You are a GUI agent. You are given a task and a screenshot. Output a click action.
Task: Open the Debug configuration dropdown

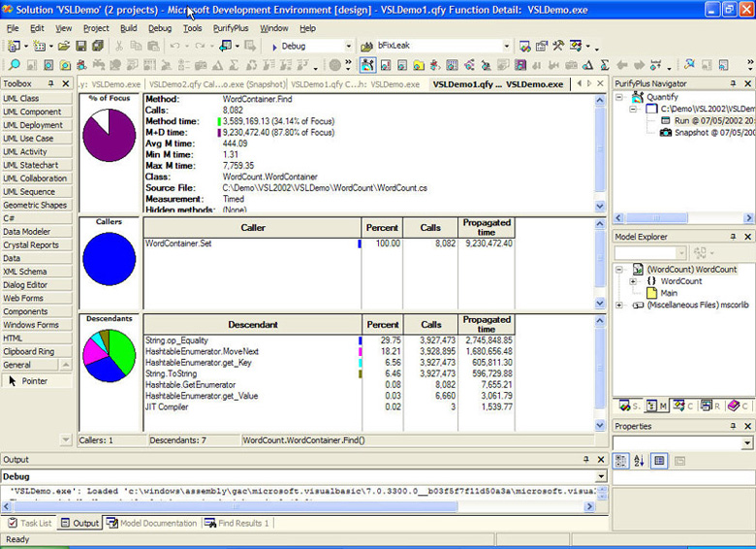coord(348,47)
